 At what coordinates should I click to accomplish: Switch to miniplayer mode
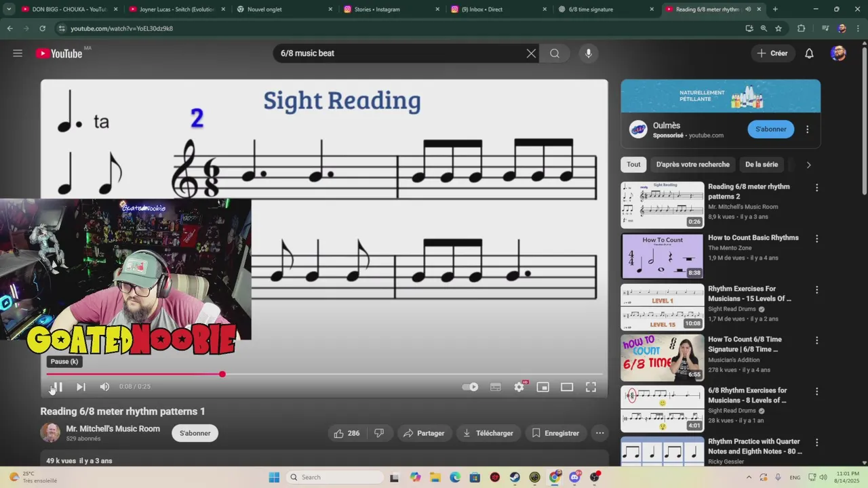click(543, 387)
